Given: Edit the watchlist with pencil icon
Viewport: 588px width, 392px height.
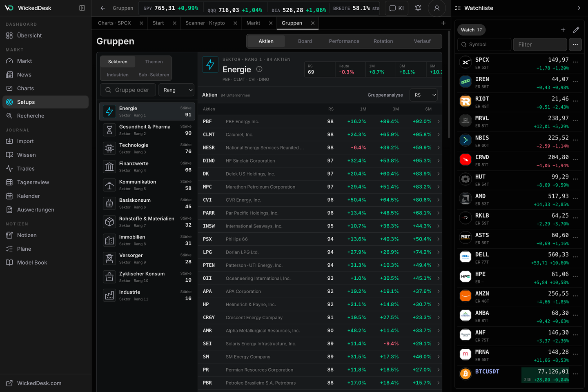Looking at the screenshot, I should click(x=576, y=30).
